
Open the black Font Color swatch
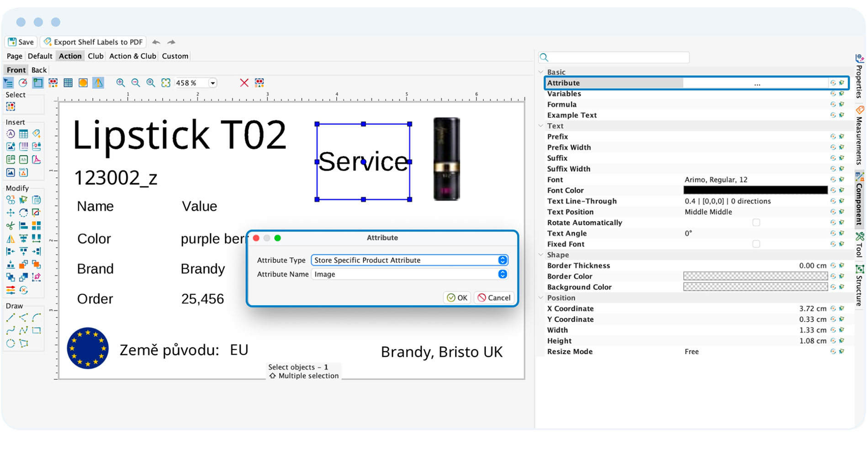pyautogui.click(x=755, y=190)
